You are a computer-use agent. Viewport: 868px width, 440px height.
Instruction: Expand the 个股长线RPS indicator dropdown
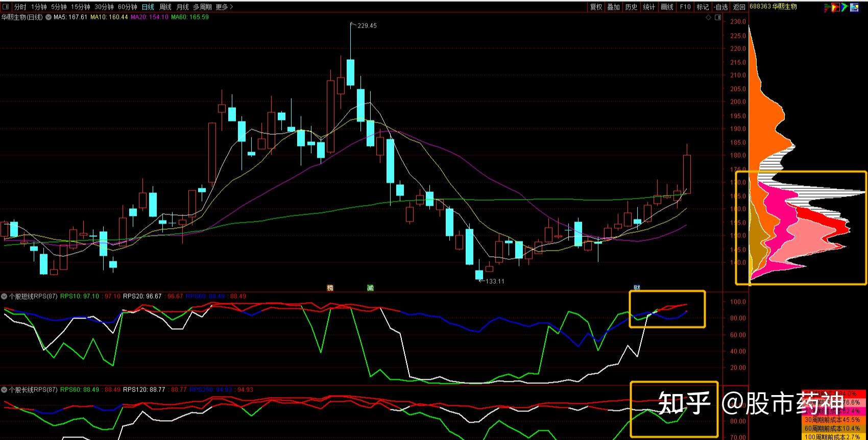[x=4, y=389]
